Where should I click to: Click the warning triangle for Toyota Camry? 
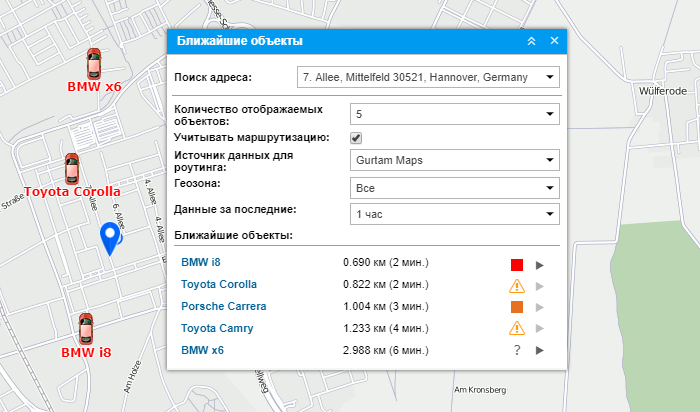(517, 329)
